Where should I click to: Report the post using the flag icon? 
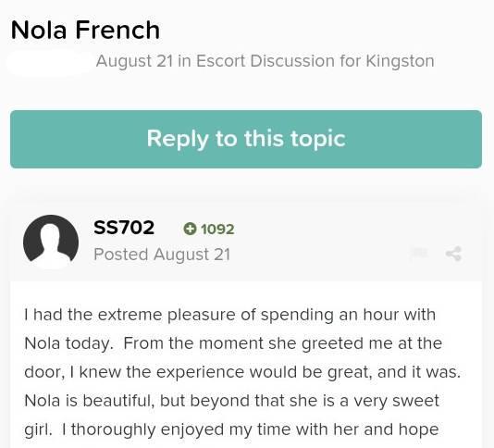(x=419, y=254)
